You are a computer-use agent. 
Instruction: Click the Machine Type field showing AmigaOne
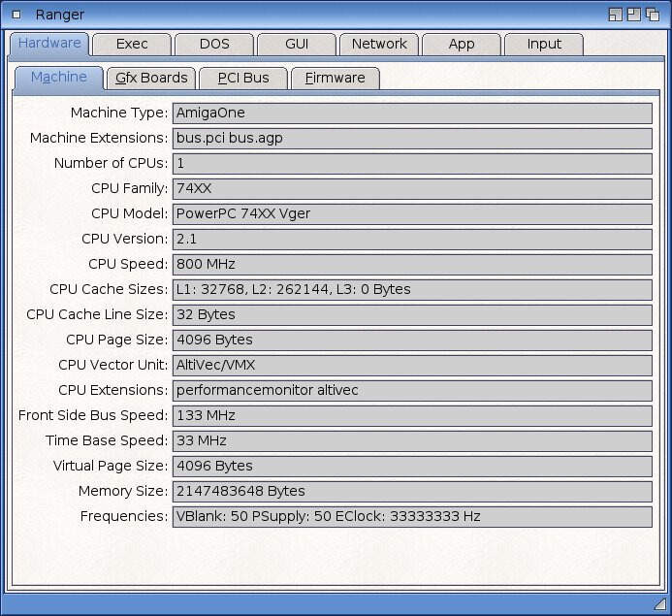pyautogui.click(x=412, y=113)
